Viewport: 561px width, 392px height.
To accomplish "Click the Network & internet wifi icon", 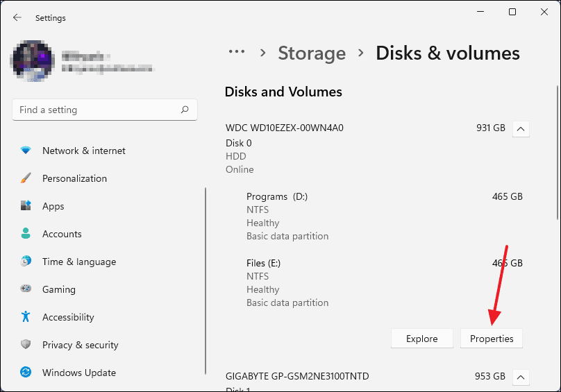I will pyautogui.click(x=26, y=151).
